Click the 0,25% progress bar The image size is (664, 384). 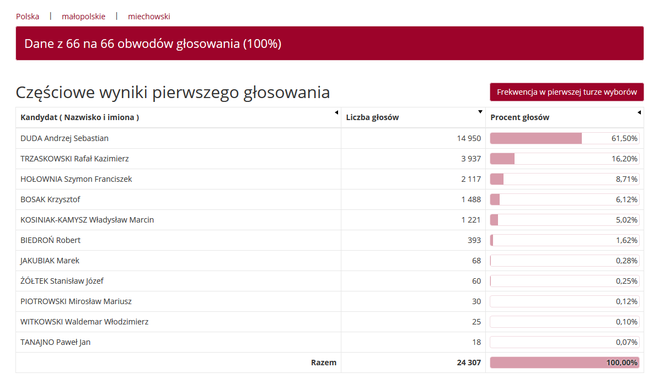[564, 281]
